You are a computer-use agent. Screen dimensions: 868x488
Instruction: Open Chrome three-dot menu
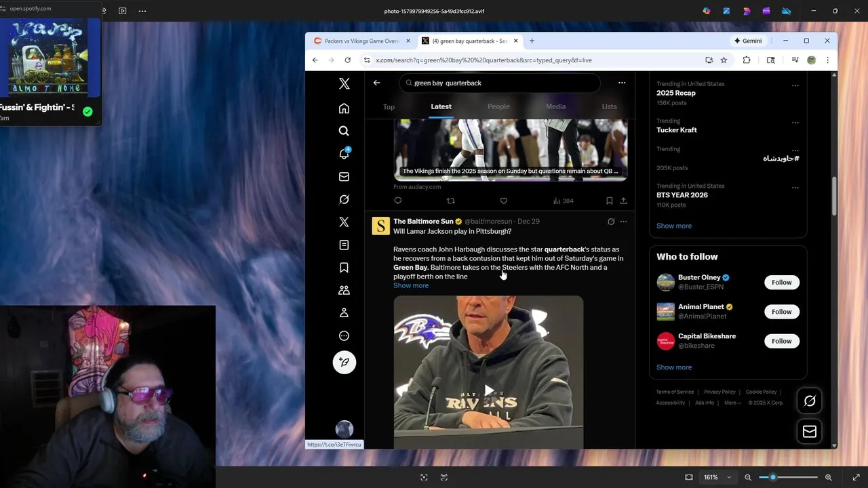coord(827,60)
